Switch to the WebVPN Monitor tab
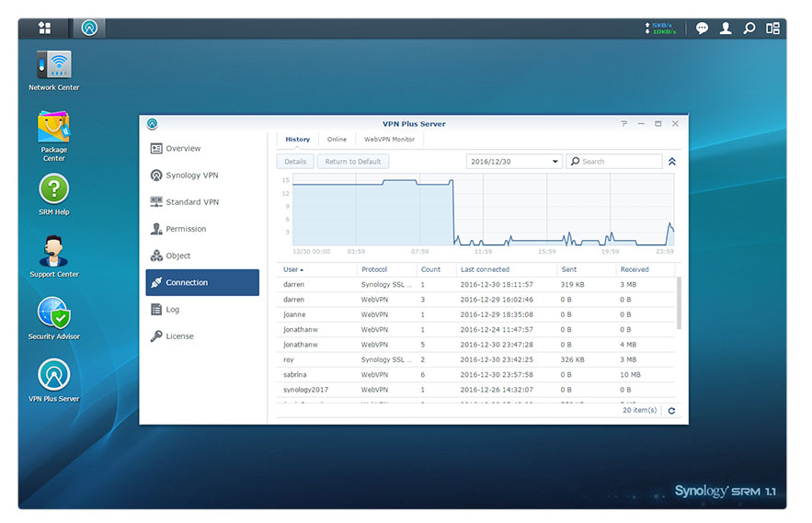Screen dimensions: 812x523 (389, 140)
